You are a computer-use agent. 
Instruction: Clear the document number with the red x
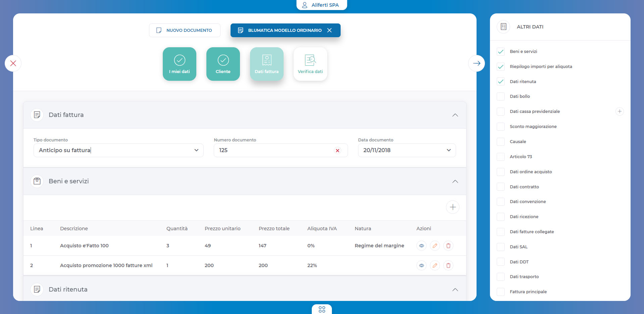pyautogui.click(x=338, y=150)
